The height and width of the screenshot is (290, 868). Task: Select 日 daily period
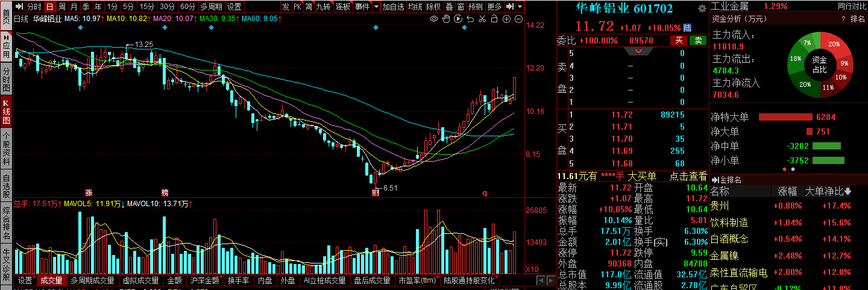point(49,7)
